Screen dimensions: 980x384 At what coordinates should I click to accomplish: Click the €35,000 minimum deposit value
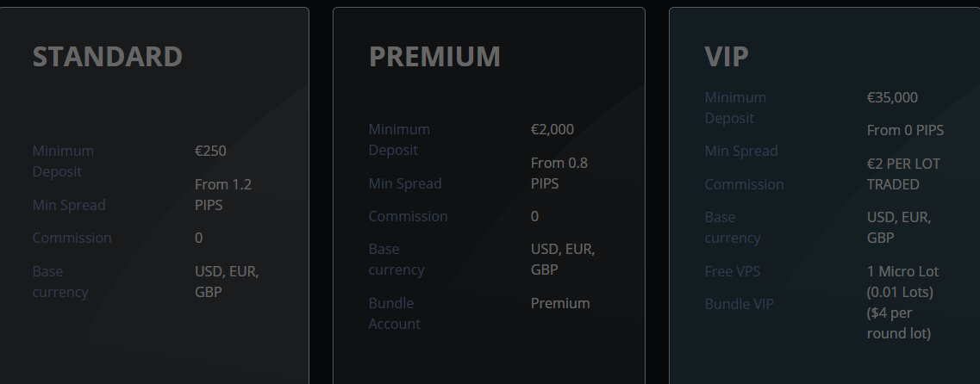(x=892, y=97)
